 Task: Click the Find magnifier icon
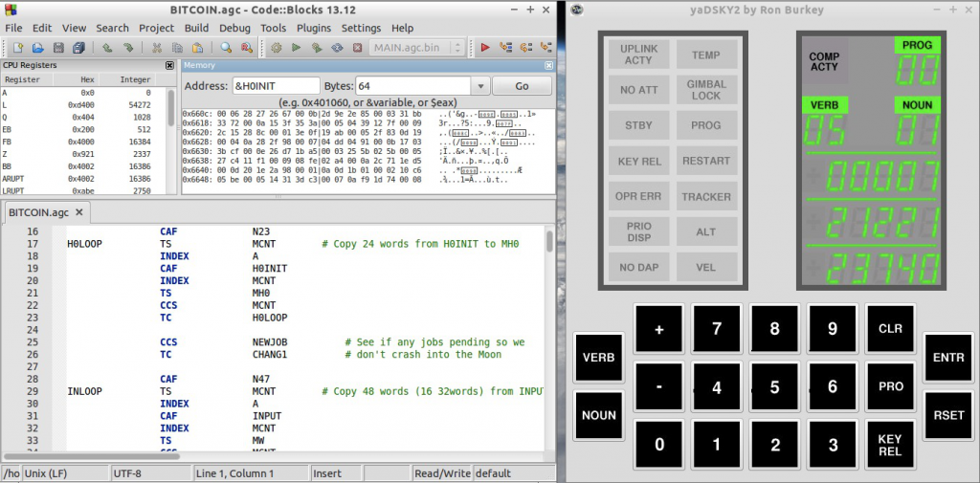[x=226, y=48]
